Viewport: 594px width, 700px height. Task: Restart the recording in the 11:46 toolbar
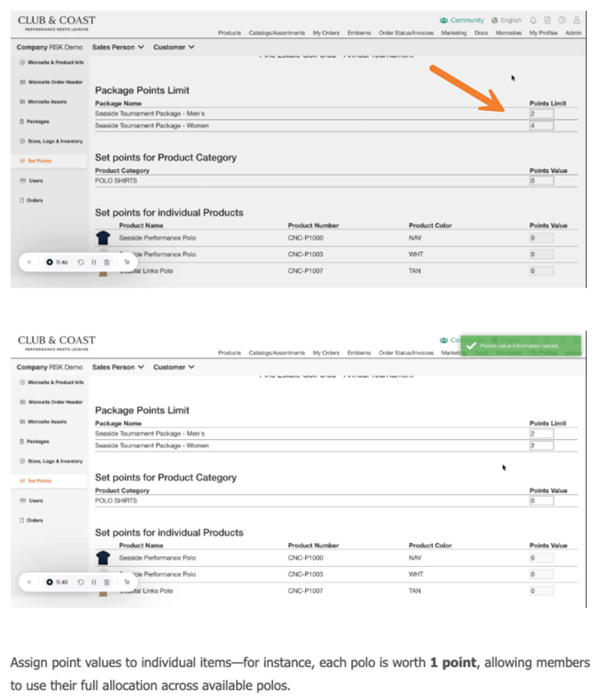82,262
